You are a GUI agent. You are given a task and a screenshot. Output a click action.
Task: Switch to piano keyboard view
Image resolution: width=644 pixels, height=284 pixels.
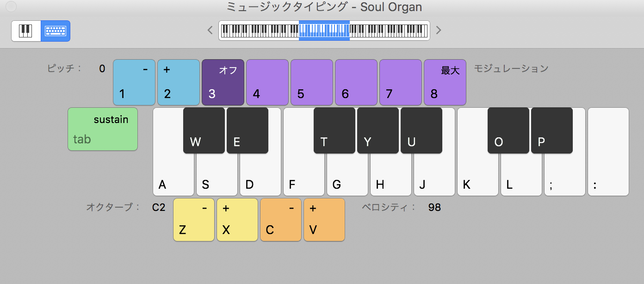coord(26,31)
